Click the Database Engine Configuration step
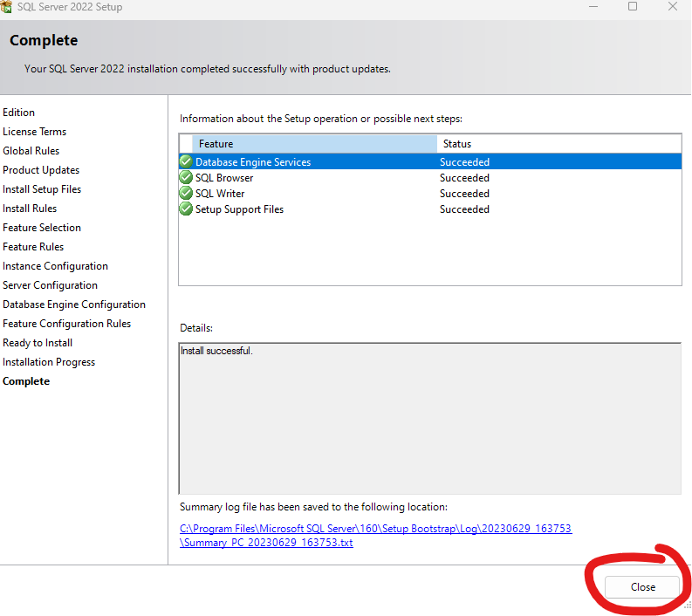This screenshot has width=692, height=616. click(74, 305)
